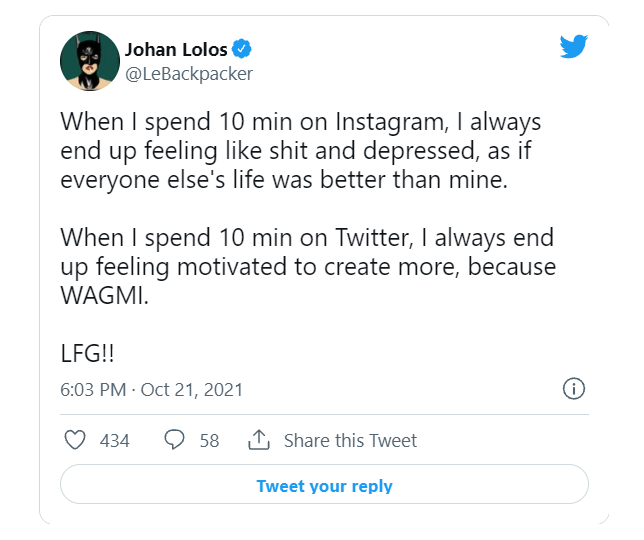Click the Oct 21, 2021 date
Screen dimensions: 644x540
[x=192, y=390]
